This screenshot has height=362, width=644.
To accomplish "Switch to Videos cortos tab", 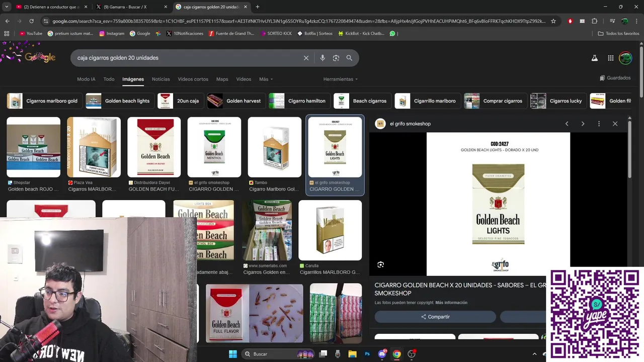I will point(193,79).
